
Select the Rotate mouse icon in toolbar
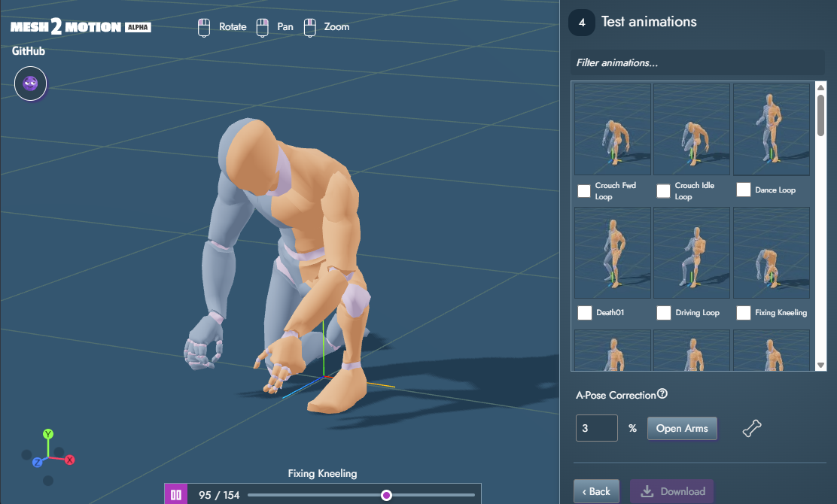pyautogui.click(x=203, y=26)
